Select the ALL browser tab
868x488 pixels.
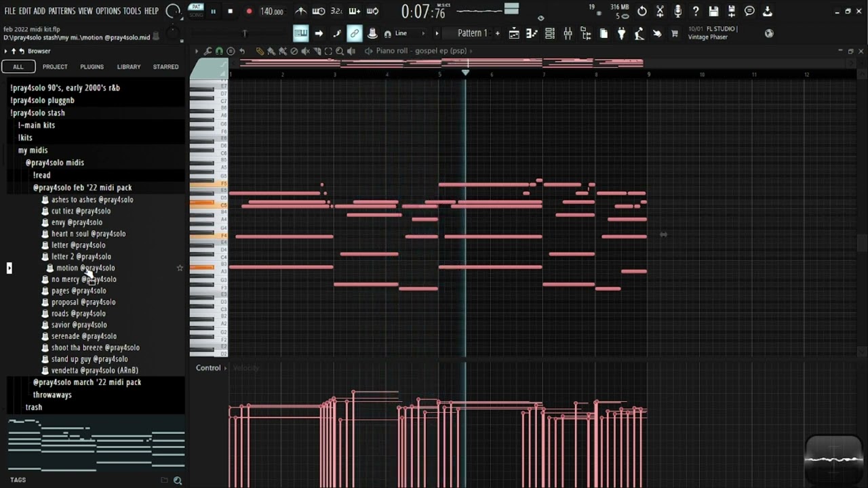point(18,66)
